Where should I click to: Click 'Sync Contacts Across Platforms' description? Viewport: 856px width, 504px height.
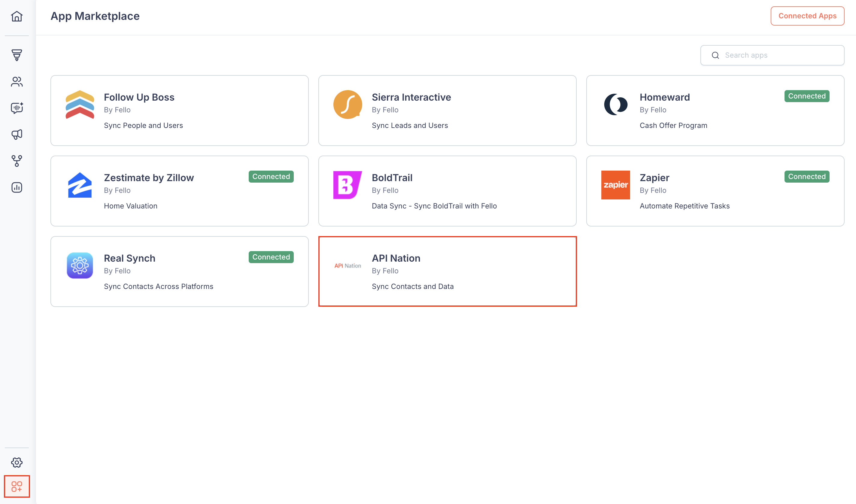coord(159,286)
